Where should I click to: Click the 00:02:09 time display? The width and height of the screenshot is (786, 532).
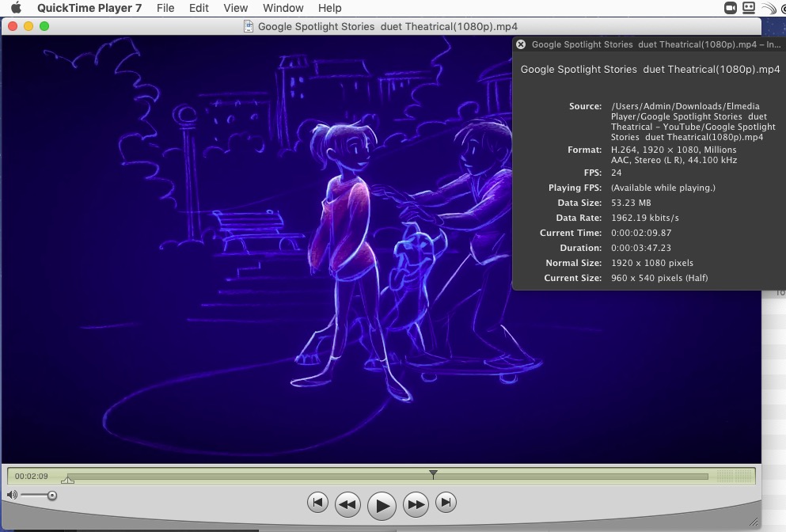pos(32,476)
